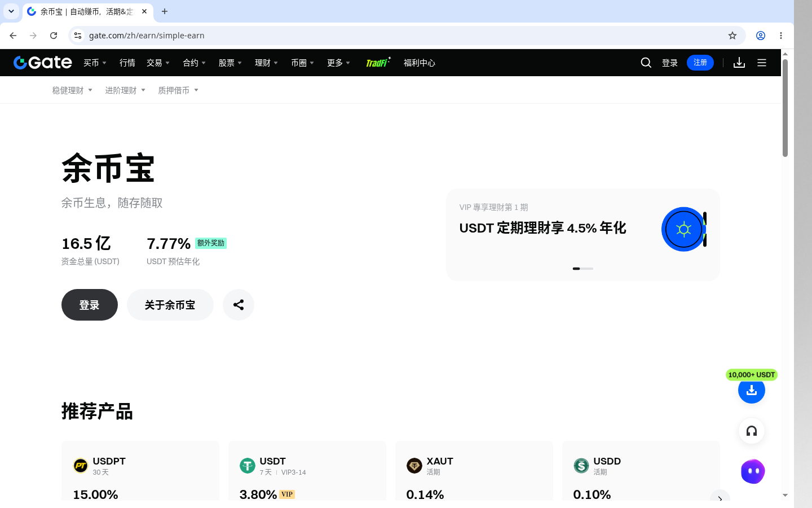Click the VIP badge beside 3.80%
This screenshot has height=508, width=812.
point(287,494)
